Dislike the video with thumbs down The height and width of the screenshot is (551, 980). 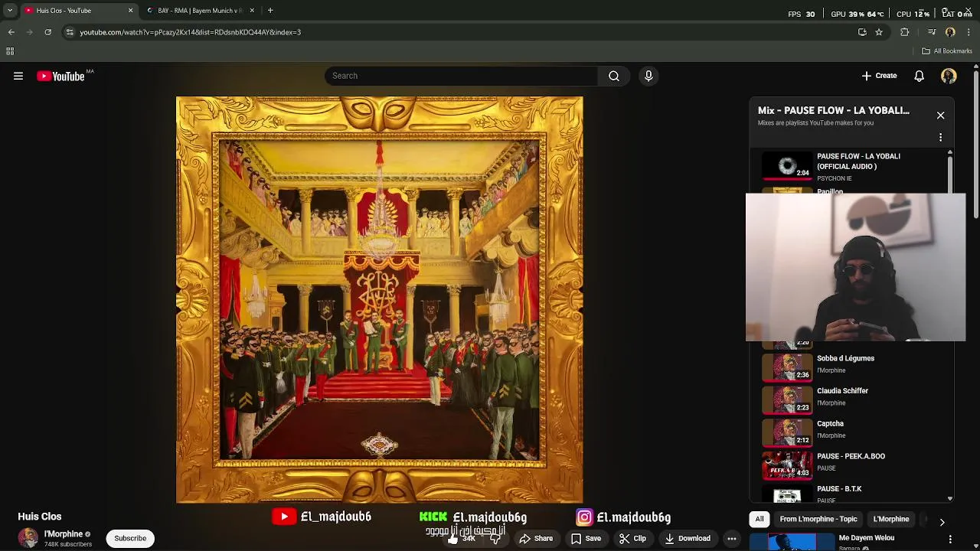pos(495,539)
